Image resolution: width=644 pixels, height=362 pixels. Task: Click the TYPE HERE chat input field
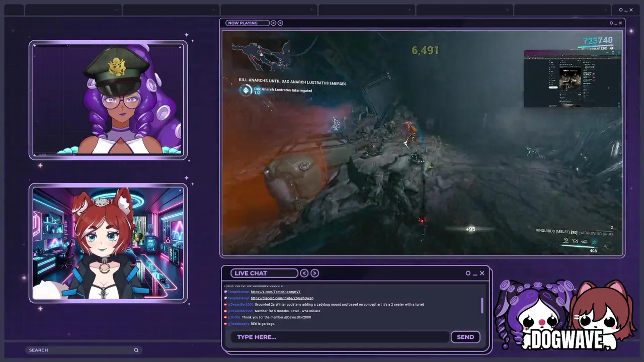(x=340, y=337)
